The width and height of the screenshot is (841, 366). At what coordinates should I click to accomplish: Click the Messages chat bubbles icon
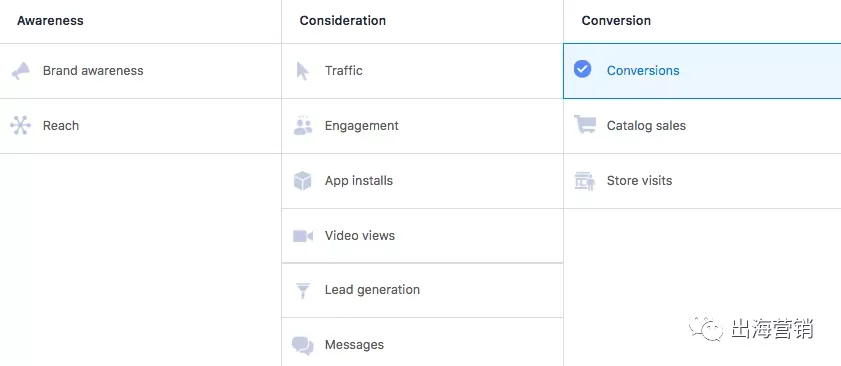click(x=303, y=345)
